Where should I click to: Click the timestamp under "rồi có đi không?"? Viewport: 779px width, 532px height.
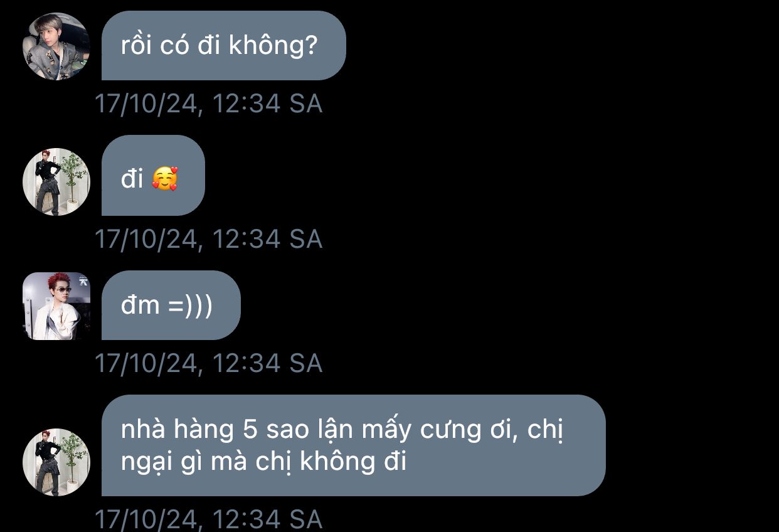[208, 104]
